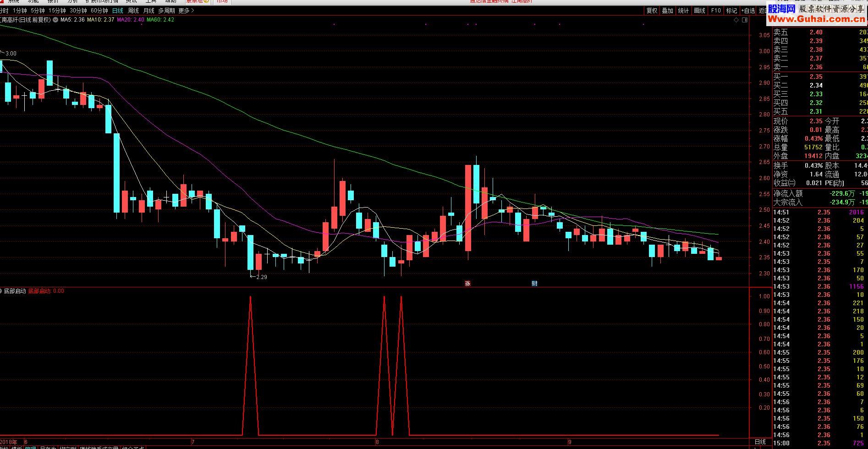
Task: Switch to the 15分钟 period
Action: click(57, 11)
